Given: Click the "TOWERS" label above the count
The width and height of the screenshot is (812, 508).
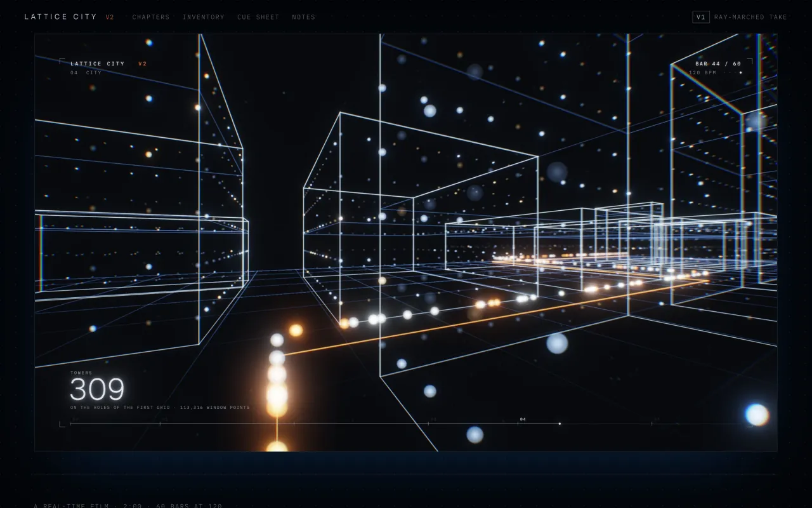Looking at the screenshot, I should tap(81, 373).
